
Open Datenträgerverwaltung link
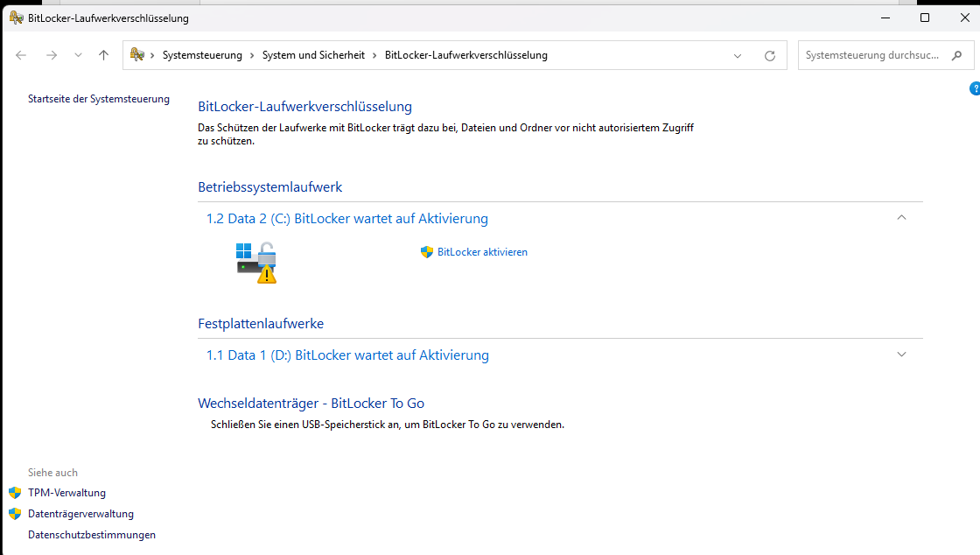pos(80,514)
